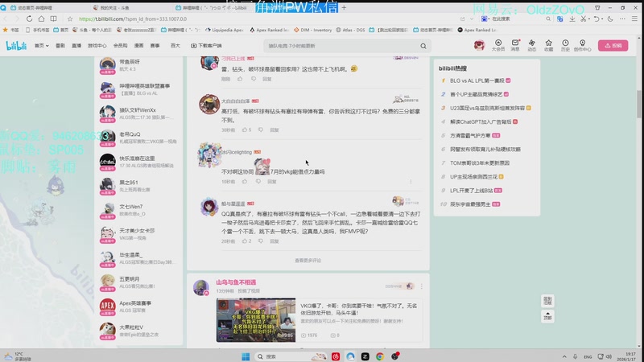This screenshot has height=362, width=644.
Task: Switch to old version with 旧版 button
Action: pyautogui.click(x=547, y=301)
